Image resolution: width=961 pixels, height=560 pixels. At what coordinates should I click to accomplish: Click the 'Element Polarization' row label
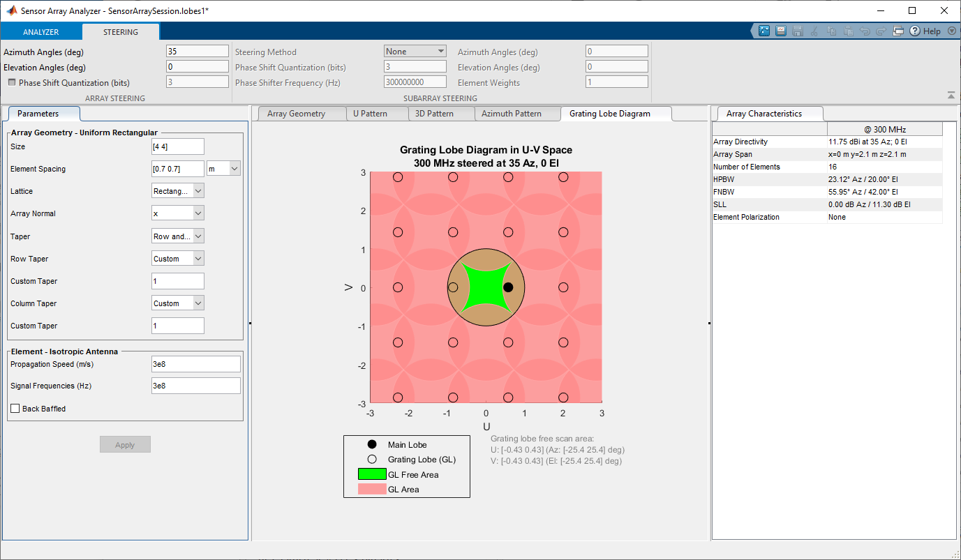[x=747, y=217]
